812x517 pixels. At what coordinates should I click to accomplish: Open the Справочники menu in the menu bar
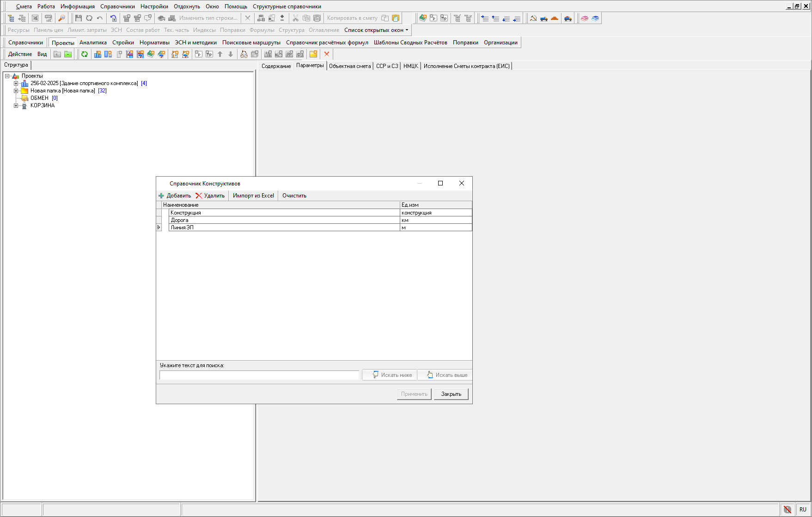coord(117,6)
